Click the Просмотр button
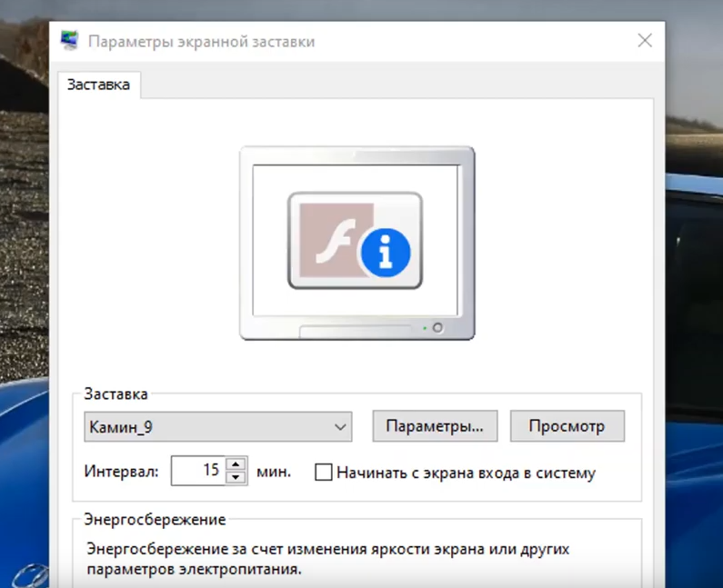723x588 pixels. [567, 426]
